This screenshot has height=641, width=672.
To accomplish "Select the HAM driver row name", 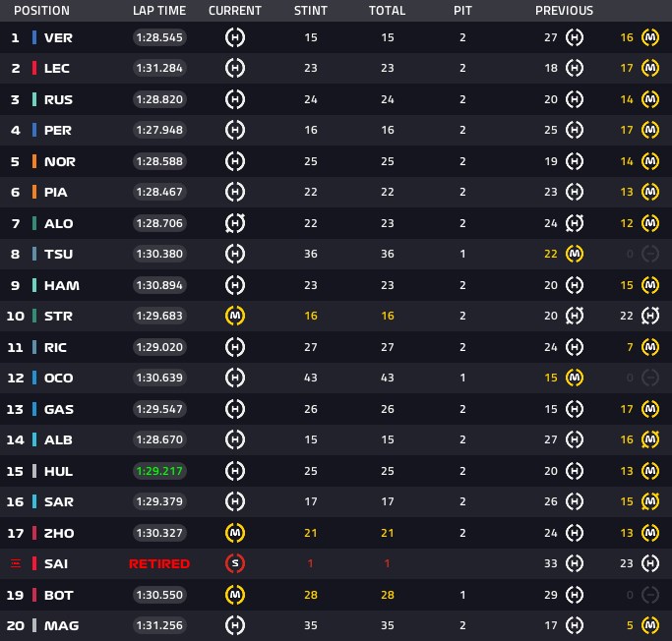I will click(x=62, y=286).
